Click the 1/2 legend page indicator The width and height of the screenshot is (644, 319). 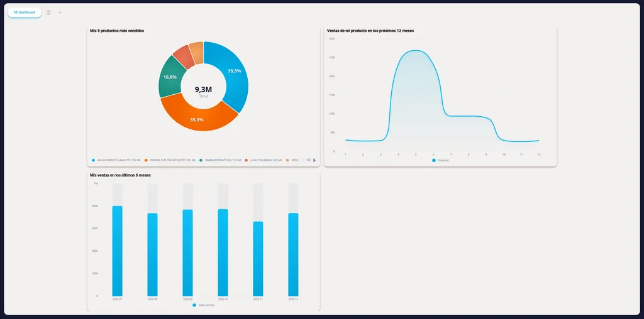click(x=308, y=160)
